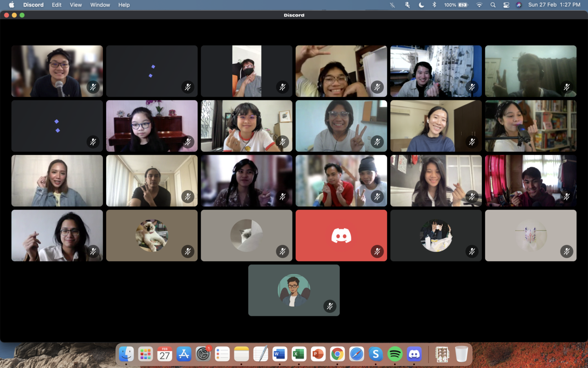Toggle the Do Not Disturb moon icon

pos(421,5)
